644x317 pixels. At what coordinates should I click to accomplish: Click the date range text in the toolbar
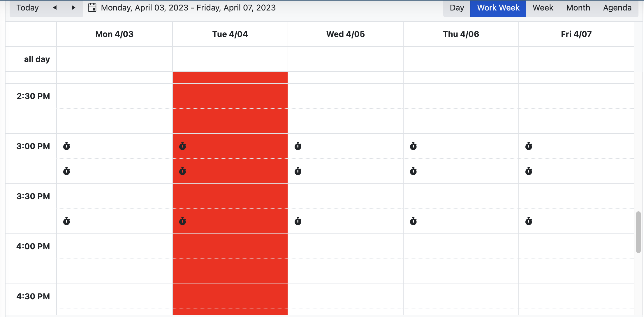(x=188, y=8)
